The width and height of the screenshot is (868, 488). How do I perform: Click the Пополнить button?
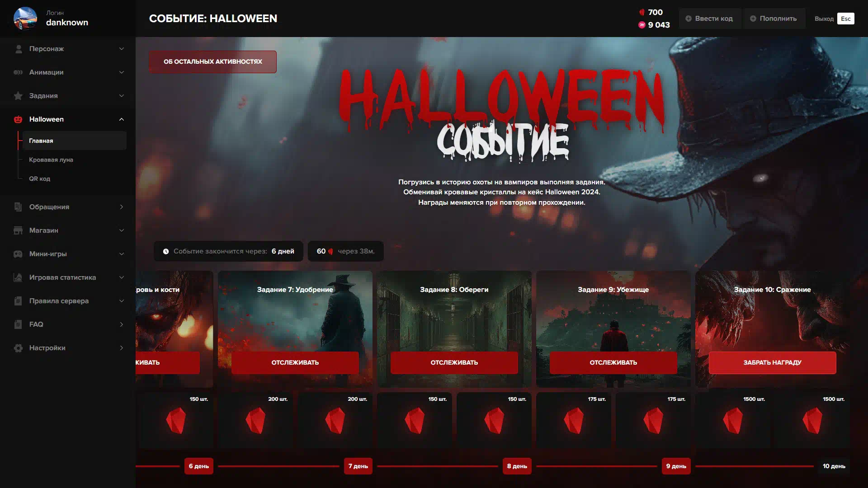(774, 19)
